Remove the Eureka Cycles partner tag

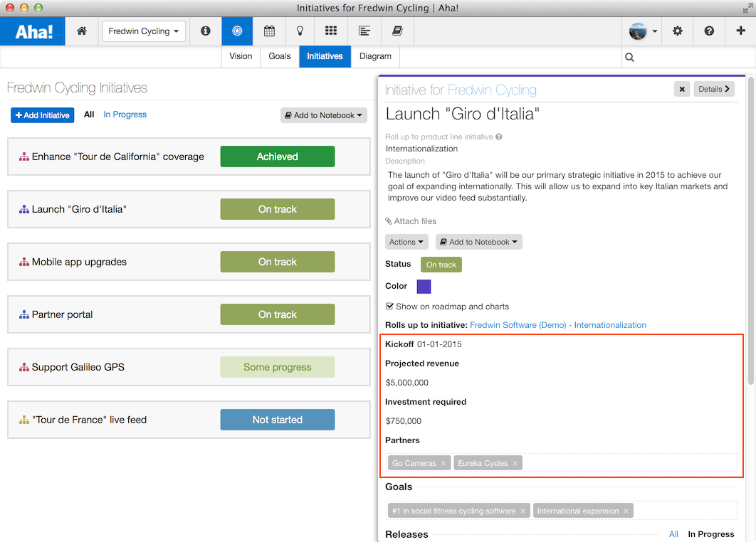click(x=515, y=464)
